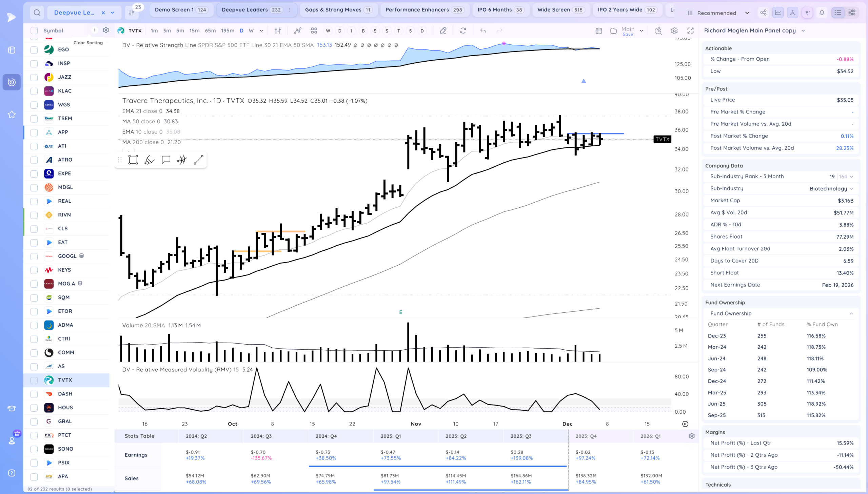The width and height of the screenshot is (868, 494).
Task: Click the search magnifier icon
Action: 37,13
